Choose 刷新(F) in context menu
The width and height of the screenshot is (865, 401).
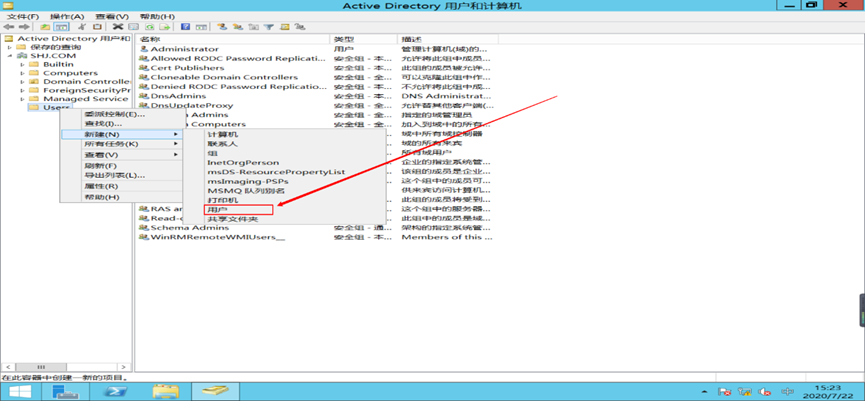coord(122,165)
